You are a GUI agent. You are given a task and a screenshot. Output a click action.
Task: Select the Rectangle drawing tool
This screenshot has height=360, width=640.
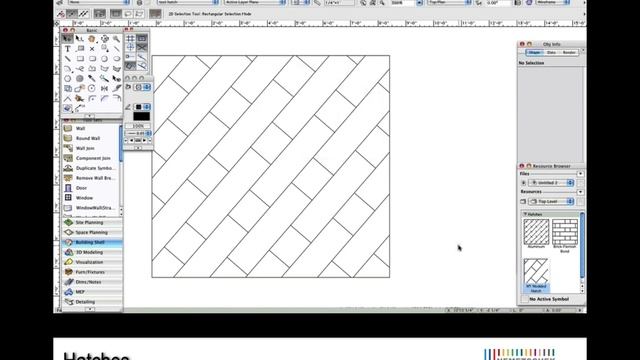(x=80, y=59)
